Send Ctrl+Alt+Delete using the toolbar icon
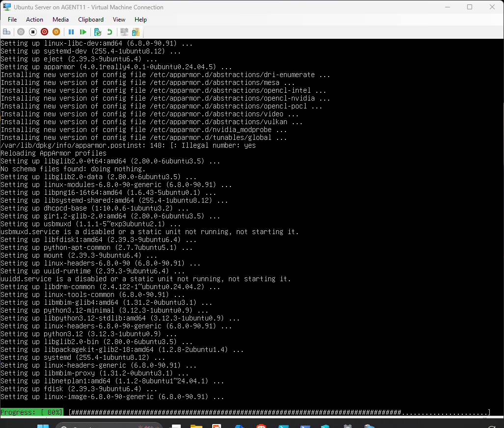Screen dimensions: 504x428 pos(7,32)
